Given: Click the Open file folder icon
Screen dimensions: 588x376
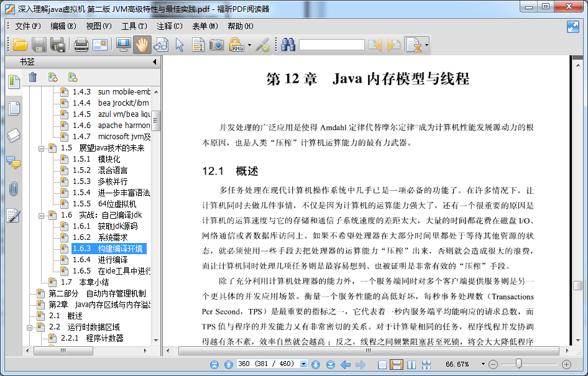Looking at the screenshot, I should point(20,45).
